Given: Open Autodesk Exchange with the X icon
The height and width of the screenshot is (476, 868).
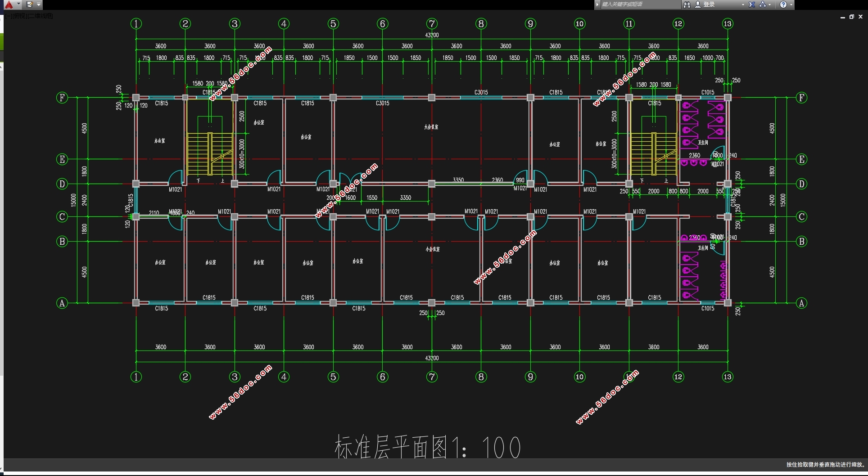Looking at the screenshot, I should (752, 4).
